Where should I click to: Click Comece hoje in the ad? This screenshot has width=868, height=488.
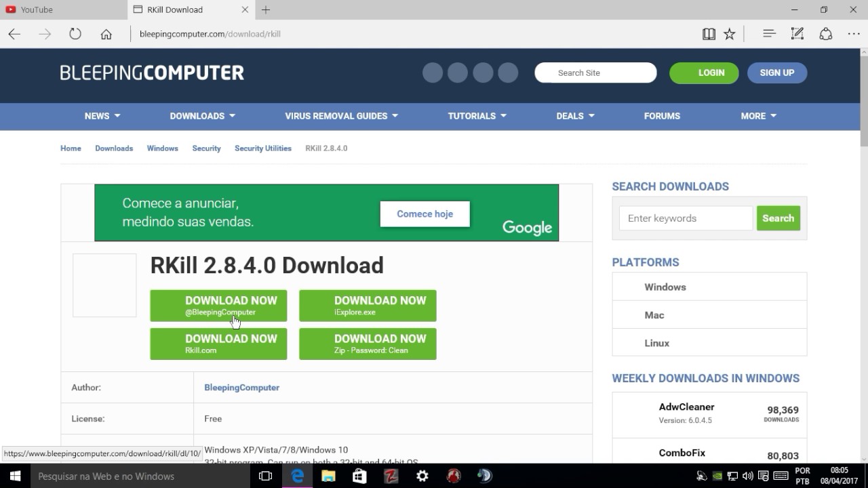[425, 213]
